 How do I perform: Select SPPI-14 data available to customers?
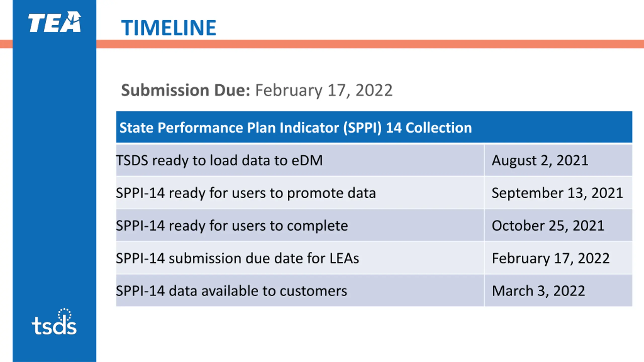pyautogui.click(x=231, y=291)
